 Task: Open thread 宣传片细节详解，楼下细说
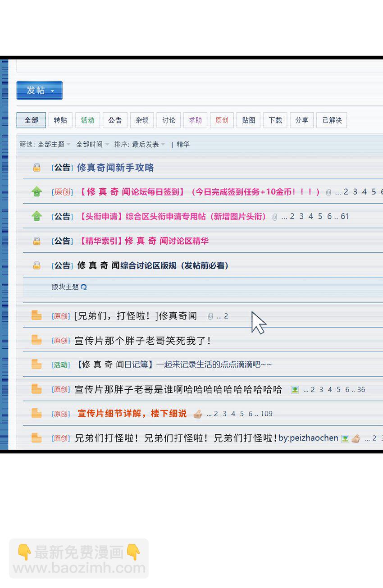132,413
